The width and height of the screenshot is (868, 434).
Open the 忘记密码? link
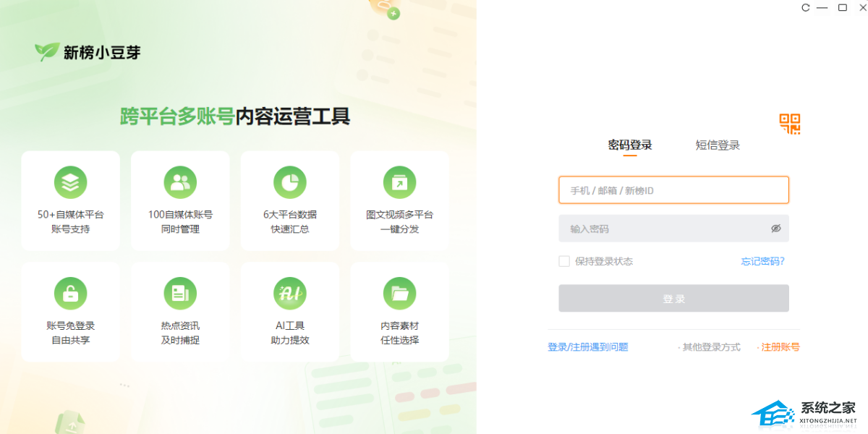coord(762,261)
